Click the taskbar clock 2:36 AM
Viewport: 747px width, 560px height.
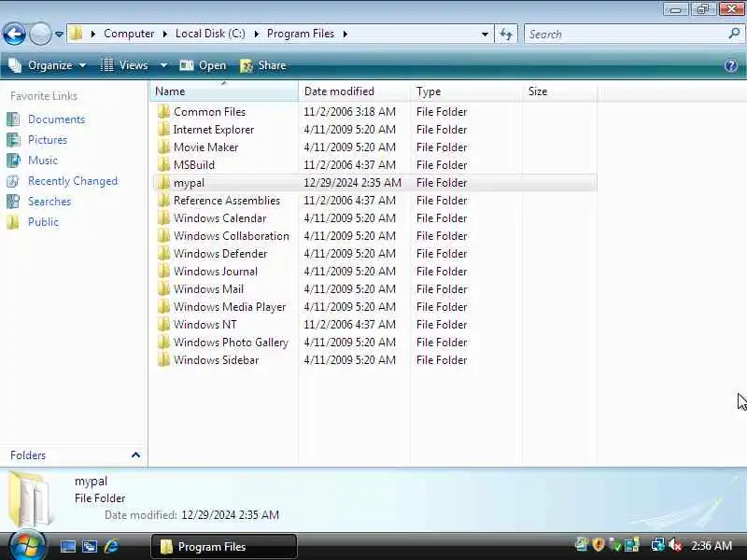tap(712, 545)
